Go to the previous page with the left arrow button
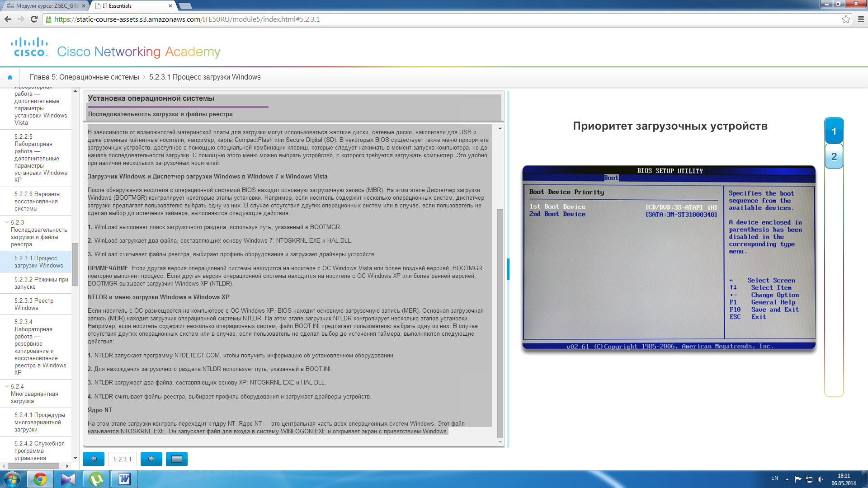 tap(94, 459)
